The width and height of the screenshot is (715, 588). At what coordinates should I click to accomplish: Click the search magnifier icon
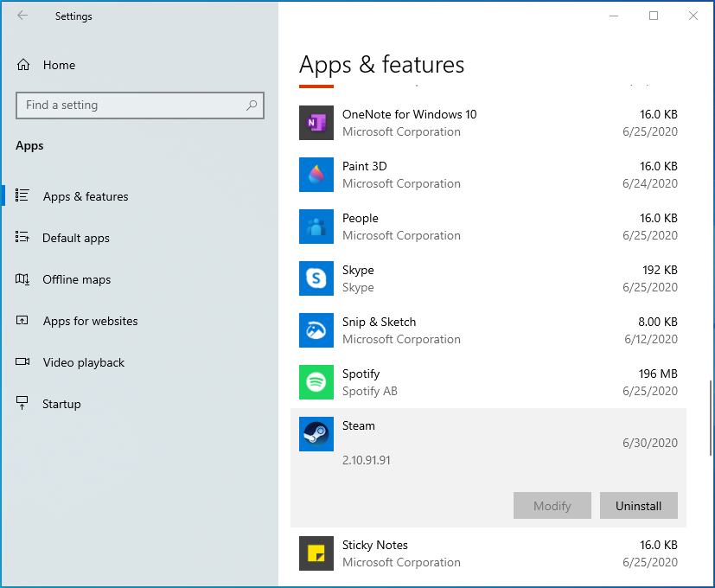[252, 105]
